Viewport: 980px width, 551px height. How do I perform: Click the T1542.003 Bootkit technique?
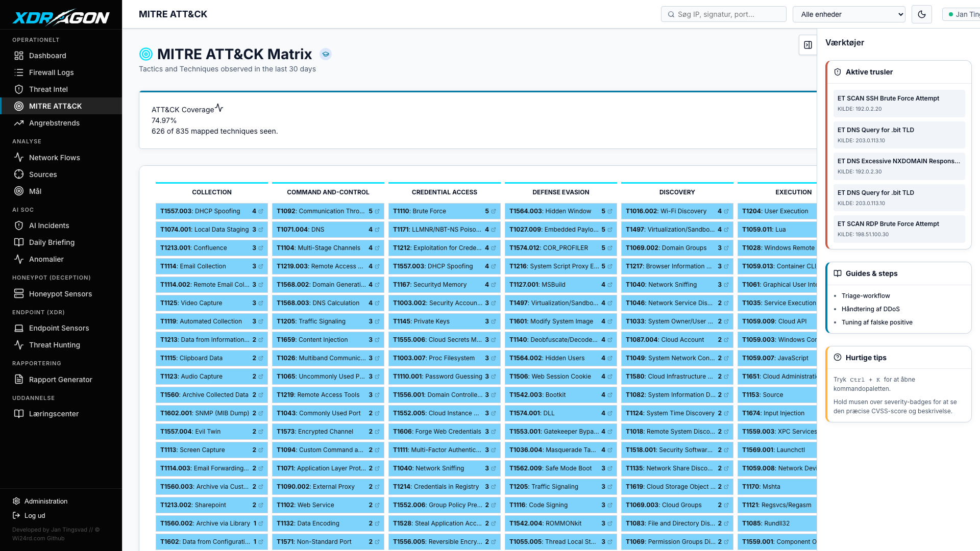pyautogui.click(x=561, y=395)
